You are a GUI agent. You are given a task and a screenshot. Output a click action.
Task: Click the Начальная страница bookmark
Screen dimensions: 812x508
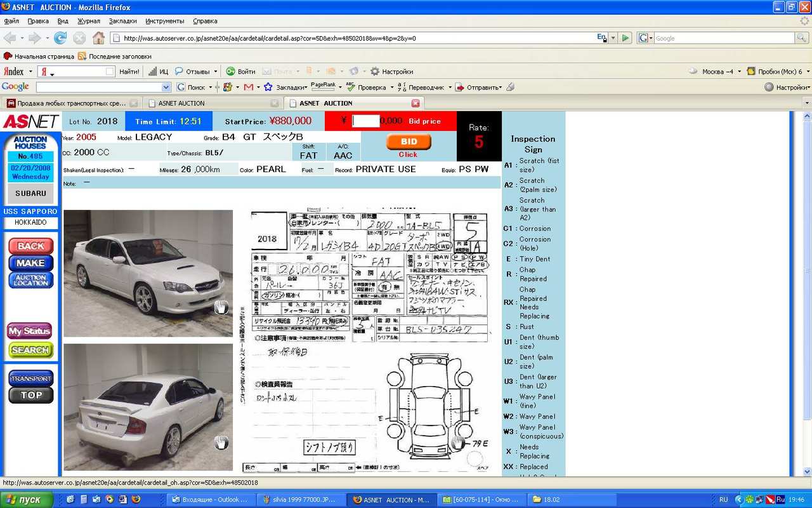coord(39,56)
